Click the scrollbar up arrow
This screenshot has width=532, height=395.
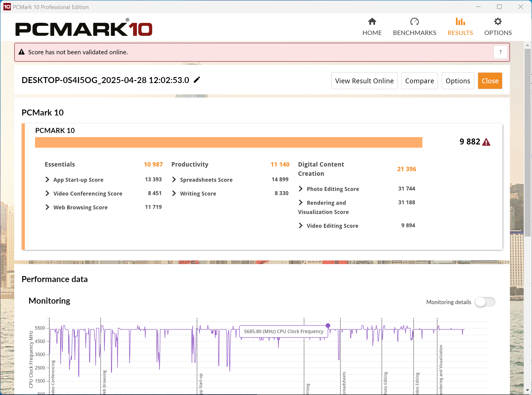coord(527,45)
